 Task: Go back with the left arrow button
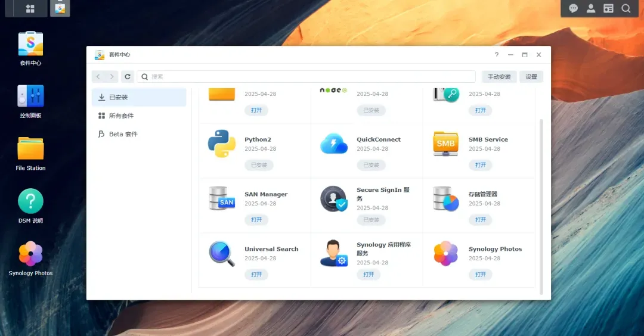pos(98,77)
